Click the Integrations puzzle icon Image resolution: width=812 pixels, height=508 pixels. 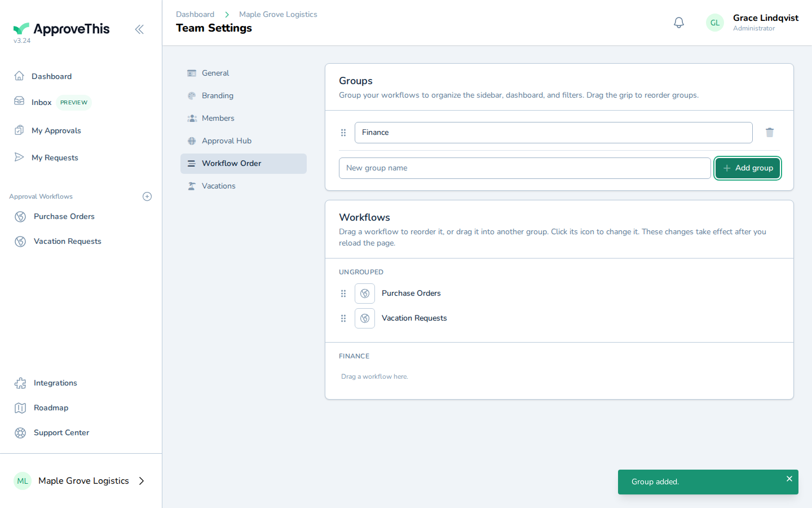(x=20, y=383)
